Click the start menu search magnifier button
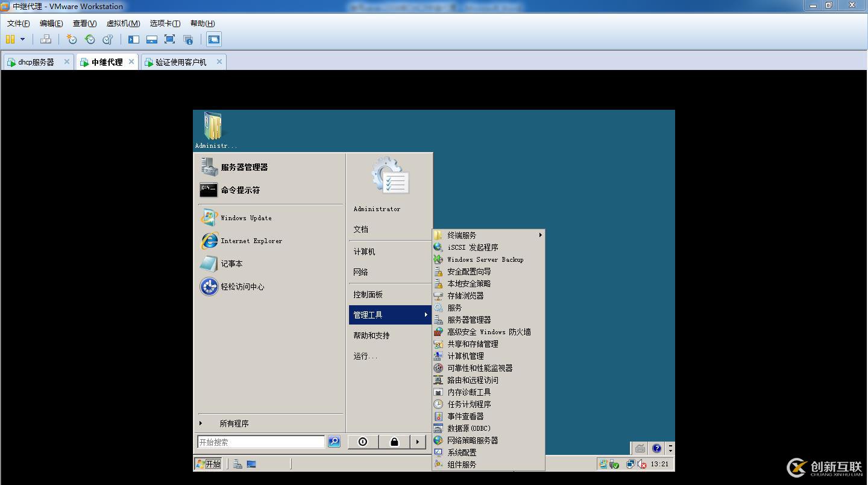 click(x=334, y=442)
